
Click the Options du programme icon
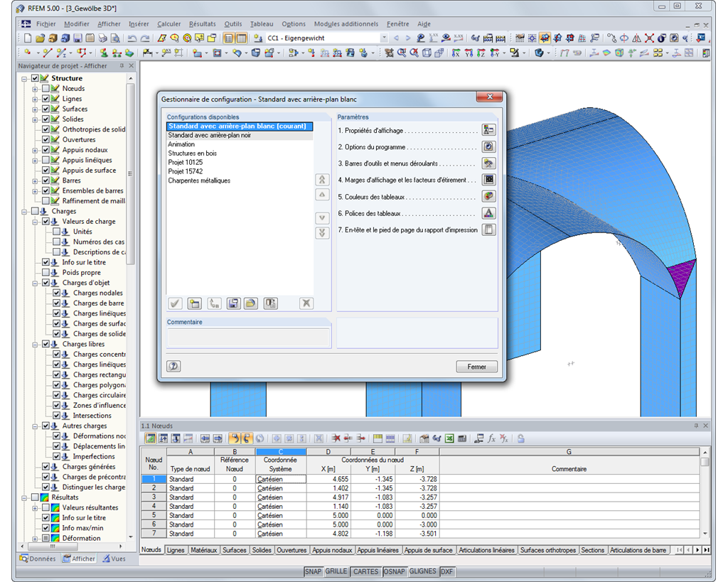coord(488,146)
